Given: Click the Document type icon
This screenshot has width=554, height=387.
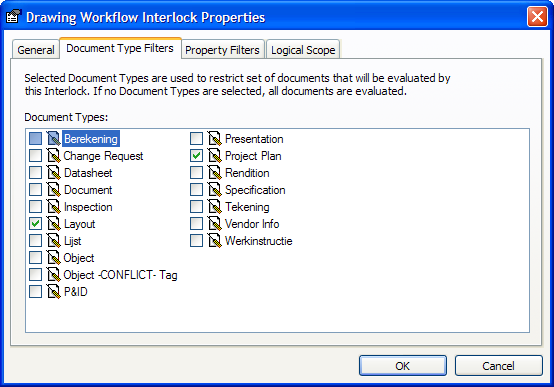Looking at the screenshot, I should (x=53, y=189).
